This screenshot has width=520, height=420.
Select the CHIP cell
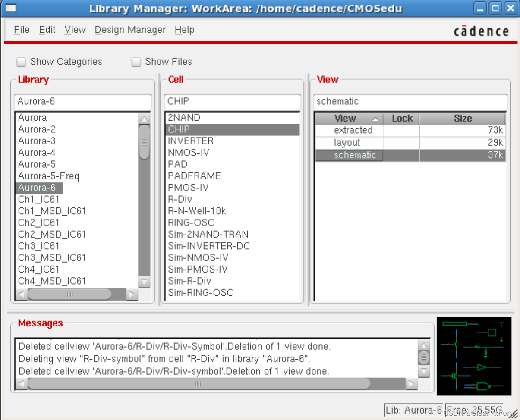[x=232, y=129]
